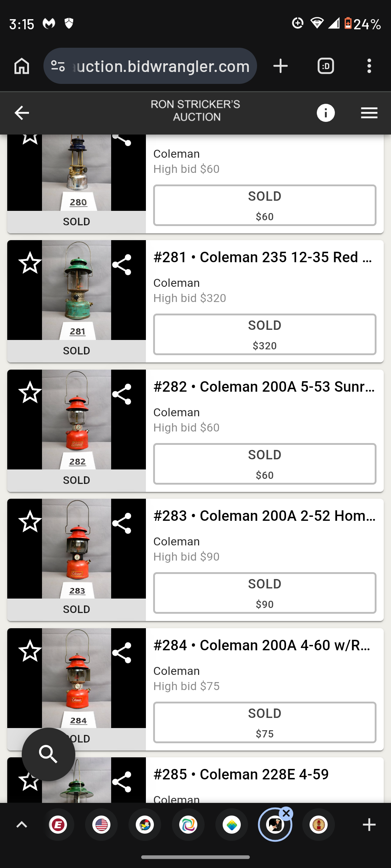Toggle the favorite star on lot #284
Screen dimensions: 391x868
30,651
